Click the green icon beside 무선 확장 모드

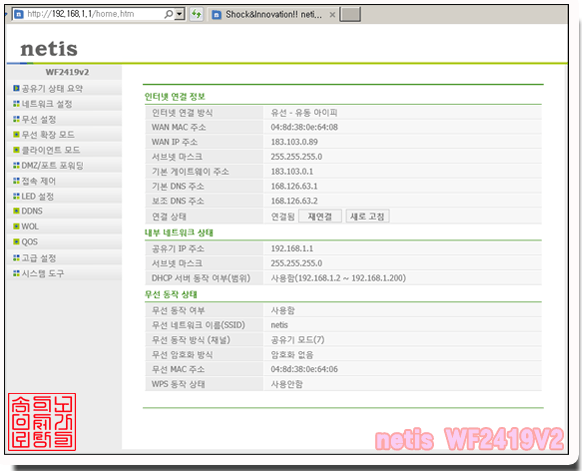point(16,134)
